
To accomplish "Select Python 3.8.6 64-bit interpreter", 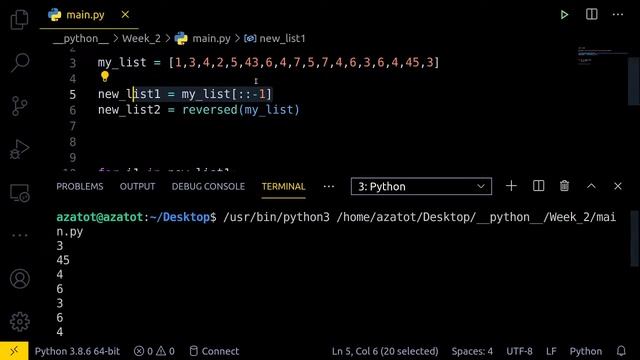I will pyautogui.click(x=77, y=351).
